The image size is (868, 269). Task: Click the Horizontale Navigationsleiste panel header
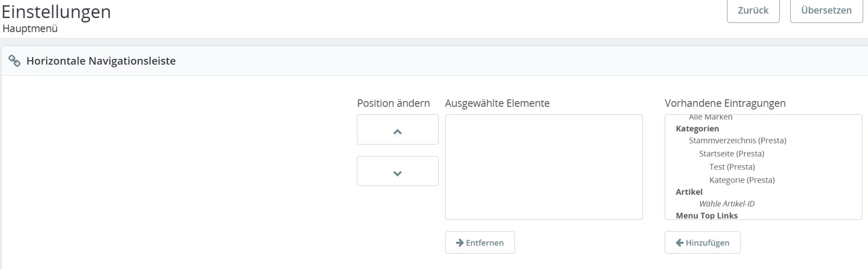(101, 61)
